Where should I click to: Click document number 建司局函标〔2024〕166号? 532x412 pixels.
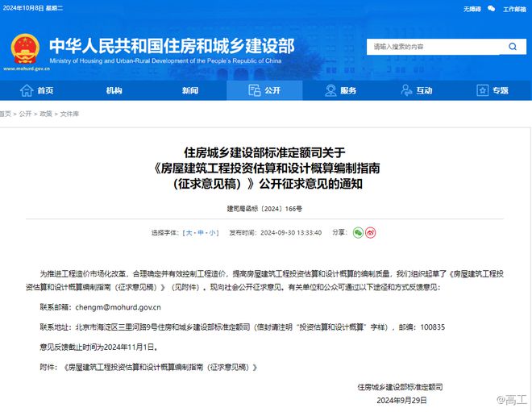[x=264, y=209]
